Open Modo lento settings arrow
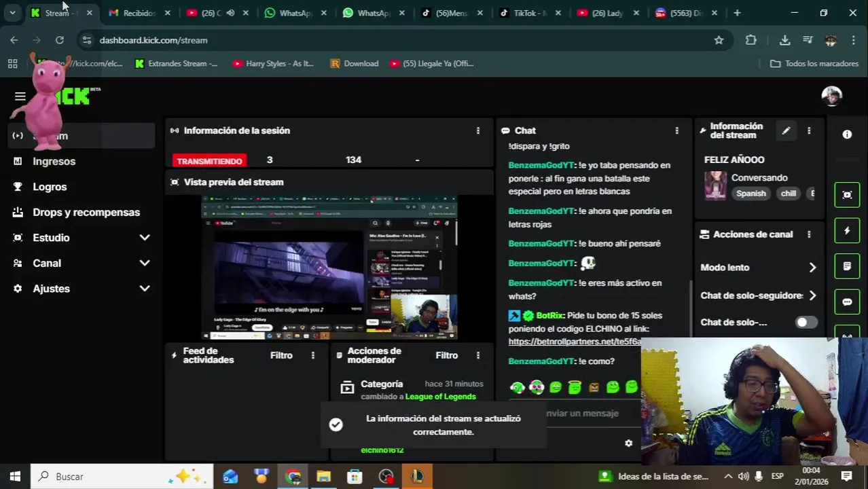 click(812, 268)
